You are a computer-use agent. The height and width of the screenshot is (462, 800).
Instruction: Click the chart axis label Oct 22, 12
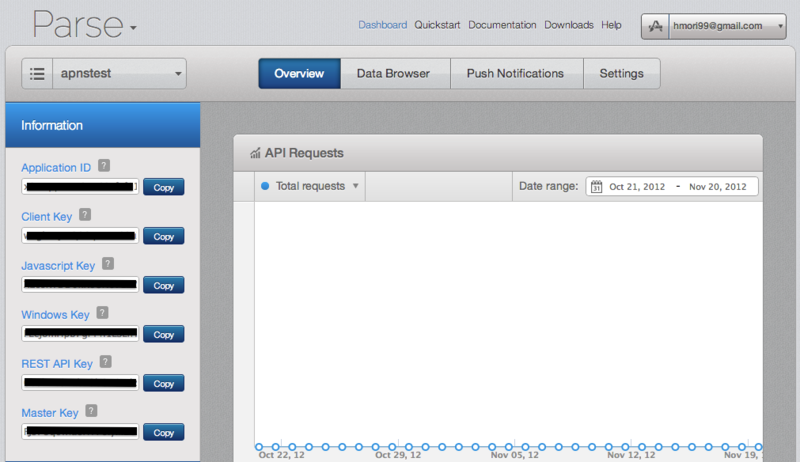(281, 455)
